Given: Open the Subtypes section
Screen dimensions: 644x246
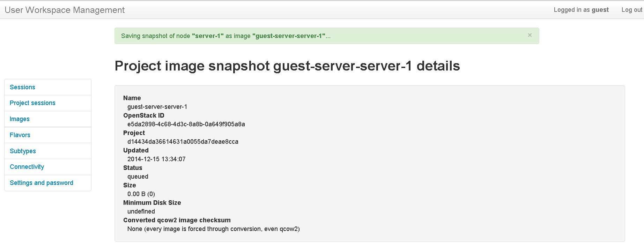Looking at the screenshot, I should click(x=23, y=151).
